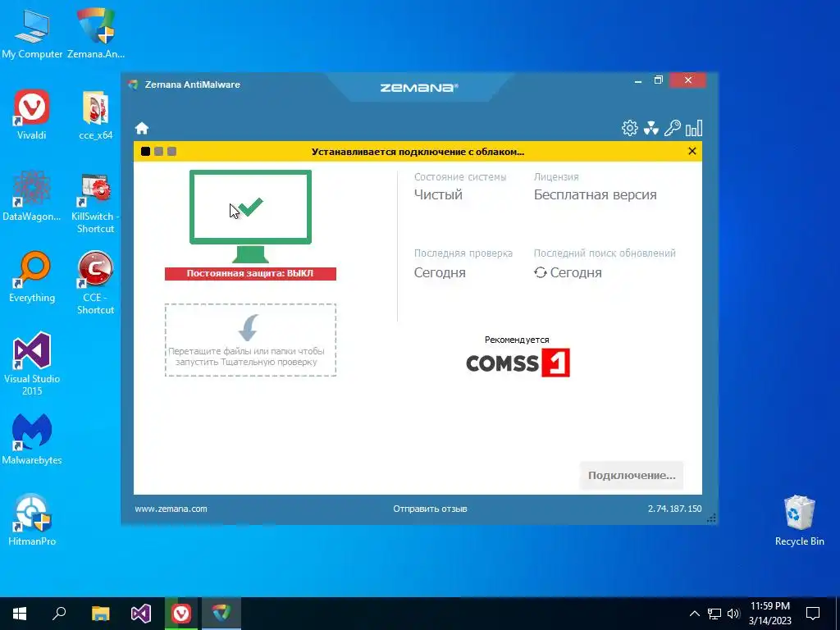Click Zemana taskbar button
Viewport: 840px width, 630px height.
(x=221, y=614)
